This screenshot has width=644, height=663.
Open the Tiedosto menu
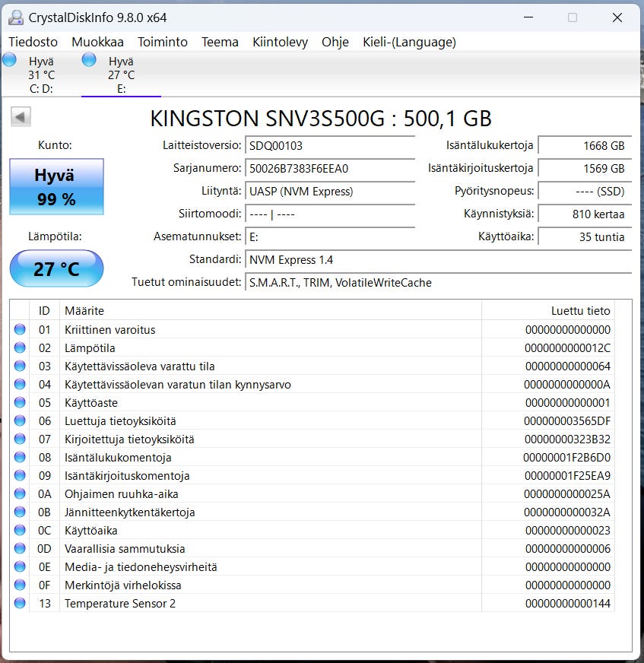33,43
